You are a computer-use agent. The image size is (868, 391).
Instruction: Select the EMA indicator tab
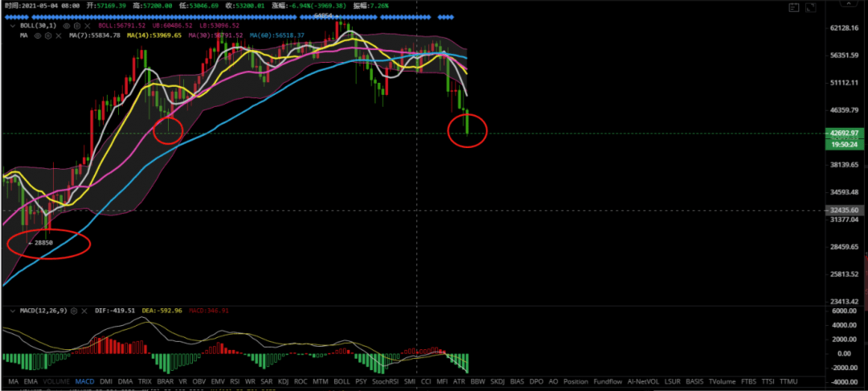point(31,381)
